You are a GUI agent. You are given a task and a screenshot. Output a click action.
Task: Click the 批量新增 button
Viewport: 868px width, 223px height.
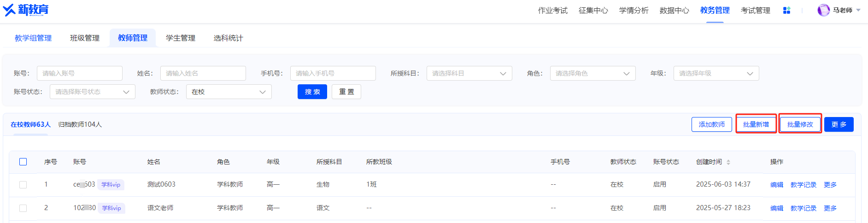(x=756, y=124)
